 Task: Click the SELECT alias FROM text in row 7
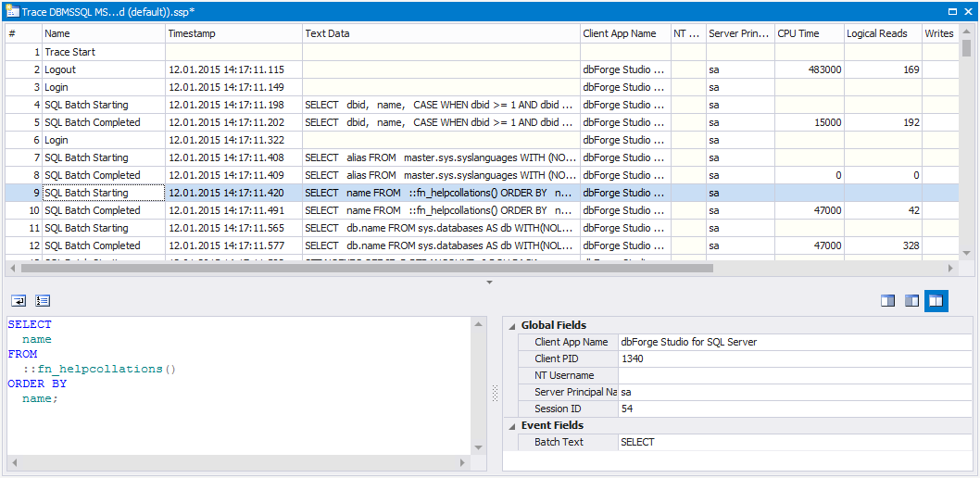point(441,157)
